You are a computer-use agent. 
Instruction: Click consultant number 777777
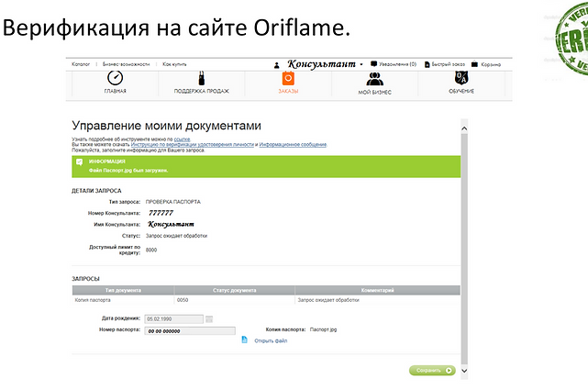point(161,213)
